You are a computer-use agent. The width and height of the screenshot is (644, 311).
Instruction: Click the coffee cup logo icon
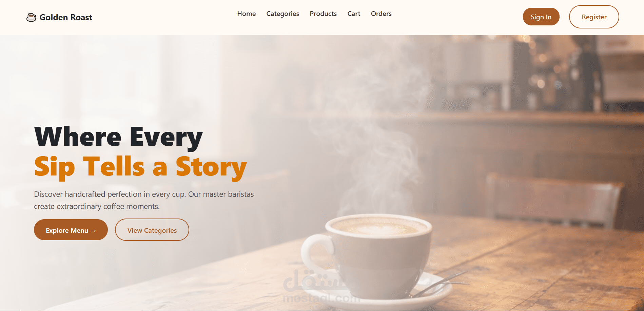pyautogui.click(x=31, y=17)
